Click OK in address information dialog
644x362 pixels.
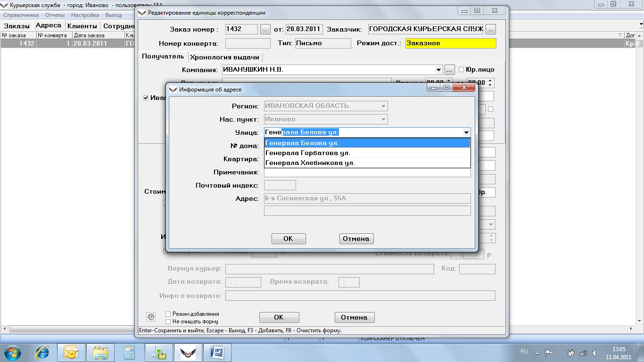289,239
